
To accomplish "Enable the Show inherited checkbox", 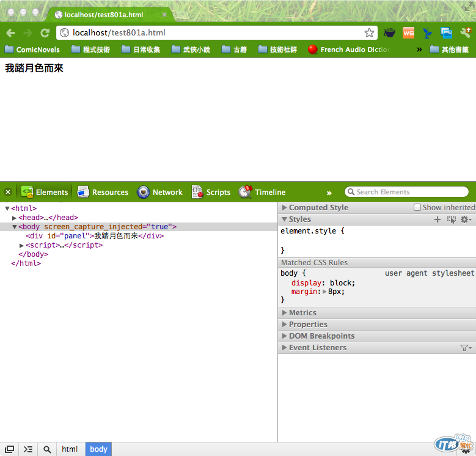I will pyautogui.click(x=417, y=207).
